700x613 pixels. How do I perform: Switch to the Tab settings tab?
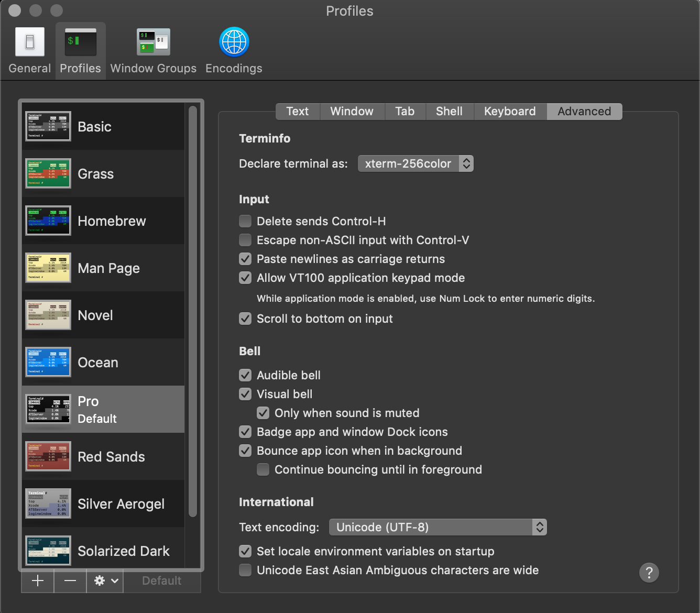click(x=405, y=111)
